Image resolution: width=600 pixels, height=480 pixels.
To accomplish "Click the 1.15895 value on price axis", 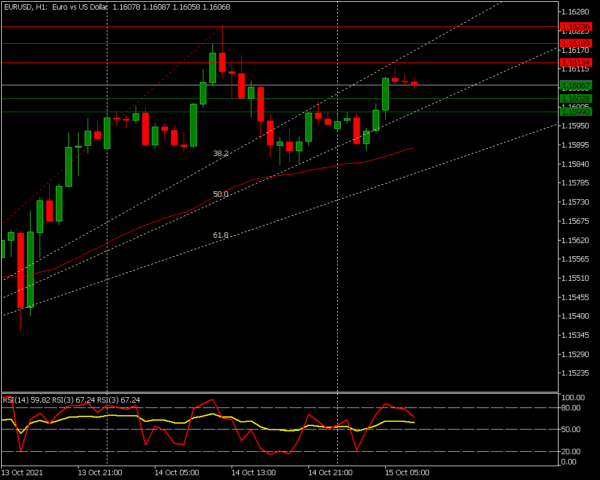I will coord(575,145).
